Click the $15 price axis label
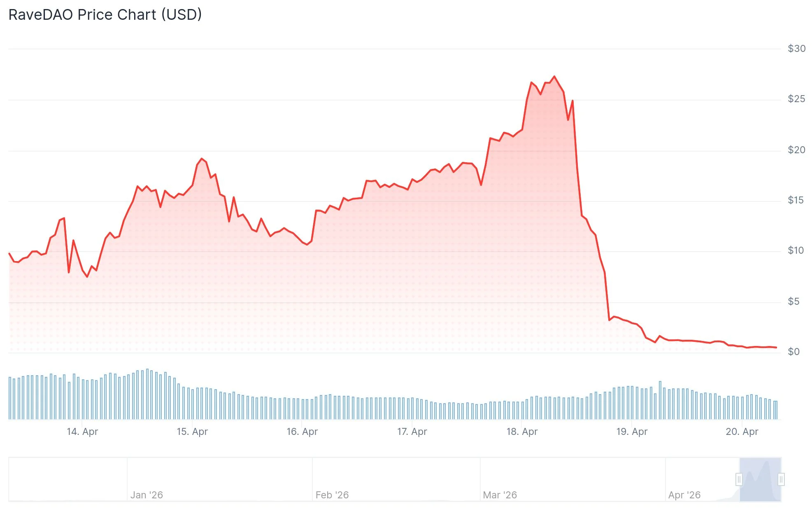The image size is (812, 514). click(x=796, y=200)
